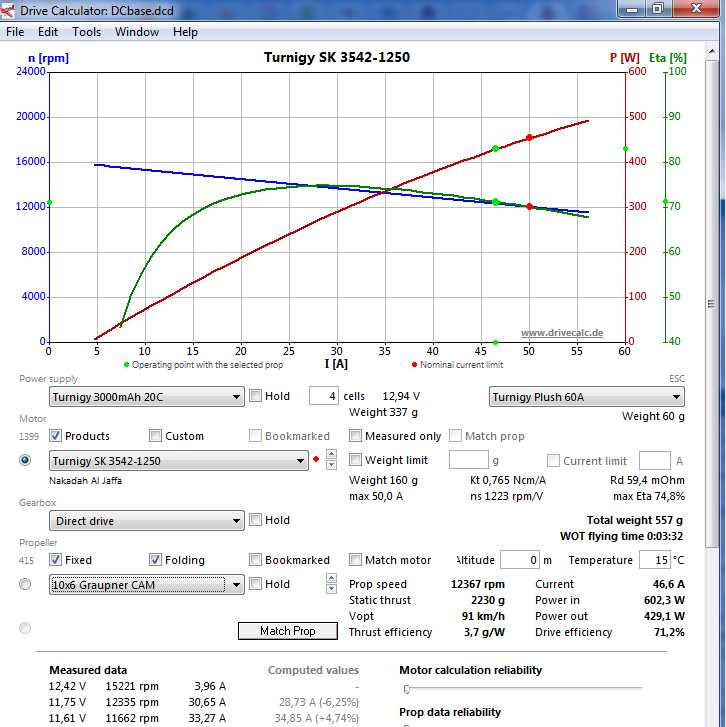Click the green marker on the rpm axis
Screen dimensions: 726x727
(x=48, y=203)
